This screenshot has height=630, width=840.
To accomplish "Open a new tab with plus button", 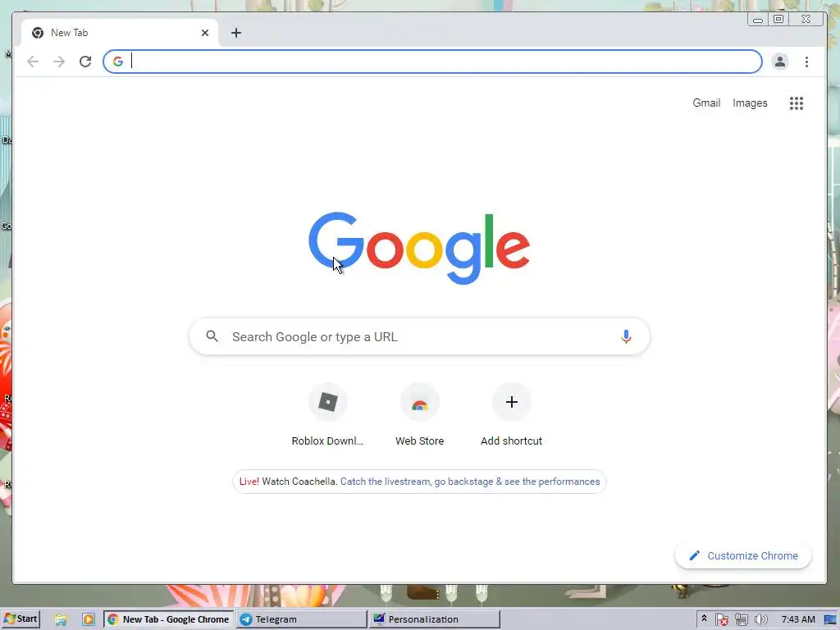I will [x=235, y=33].
